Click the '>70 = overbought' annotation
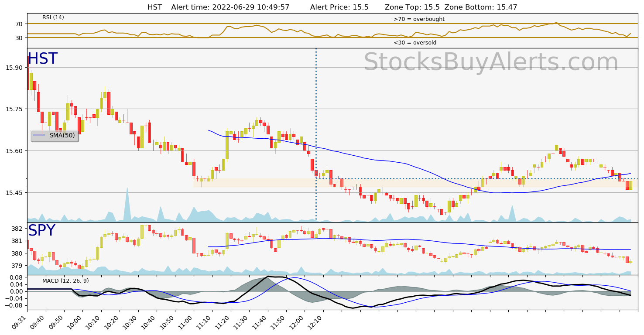 pos(419,19)
